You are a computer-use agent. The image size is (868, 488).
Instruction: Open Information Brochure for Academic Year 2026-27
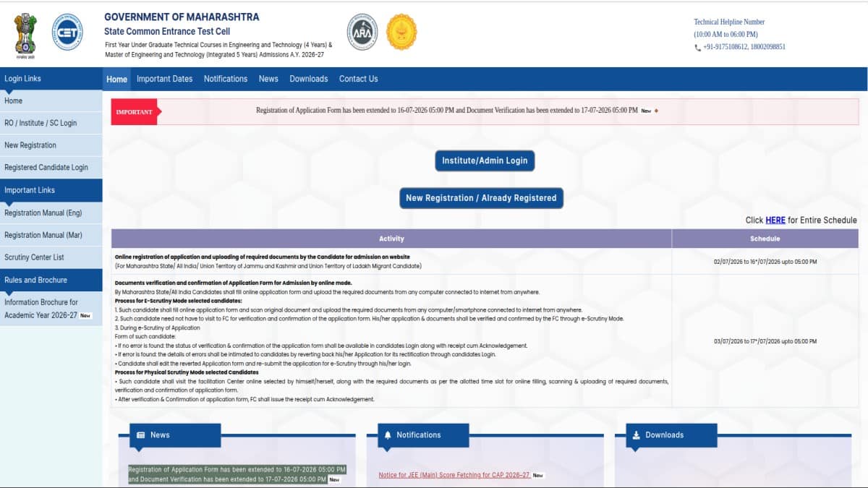pos(51,309)
